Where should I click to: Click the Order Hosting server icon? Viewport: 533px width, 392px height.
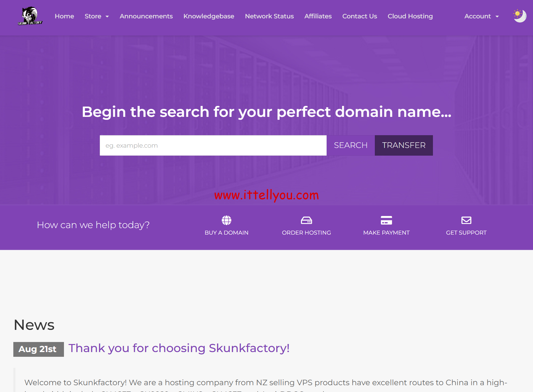306,220
